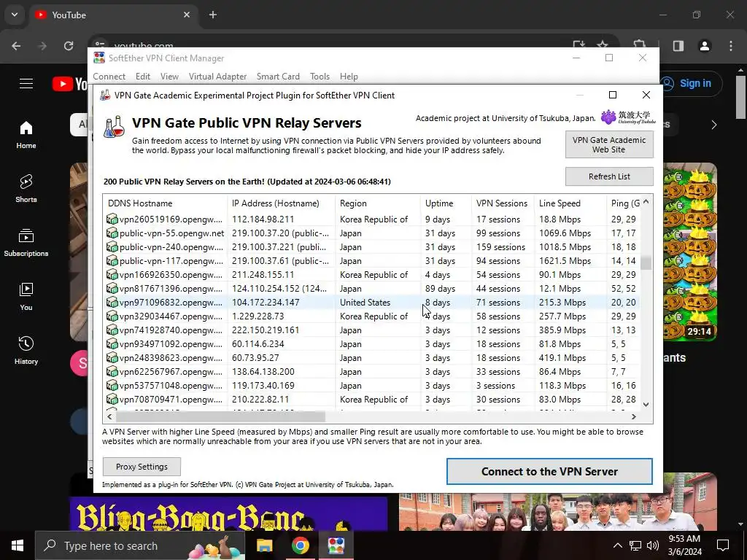Select server icon for vpn537571048.opengw

coord(112,385)
